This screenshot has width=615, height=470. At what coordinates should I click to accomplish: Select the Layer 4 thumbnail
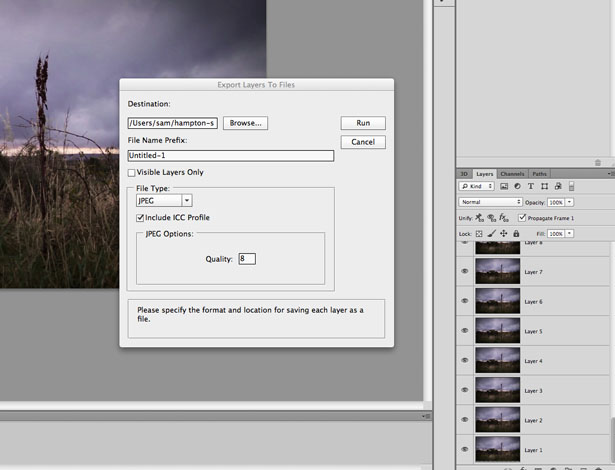point(498,360)
